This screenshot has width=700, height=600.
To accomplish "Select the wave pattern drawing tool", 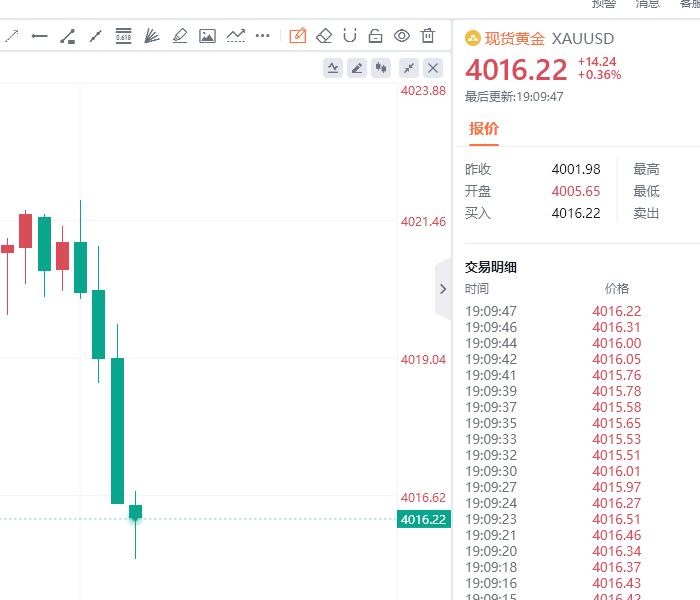I will 236,36.
